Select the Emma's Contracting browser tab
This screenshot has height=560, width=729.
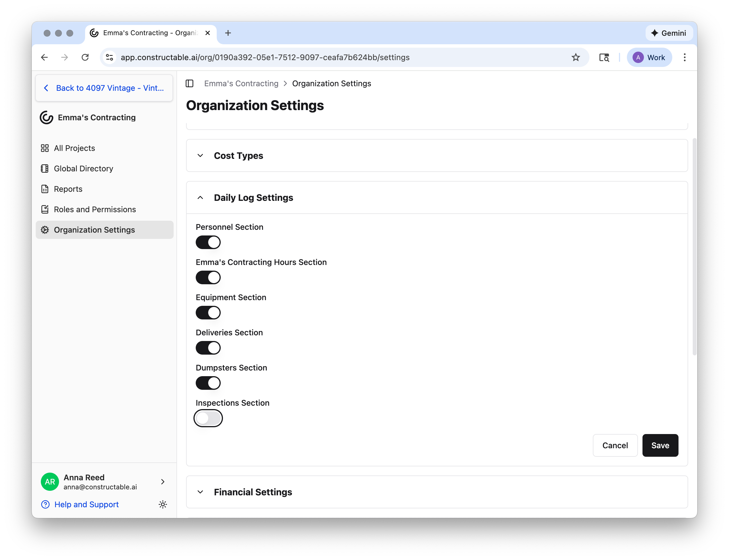click(x=151, y=33)
